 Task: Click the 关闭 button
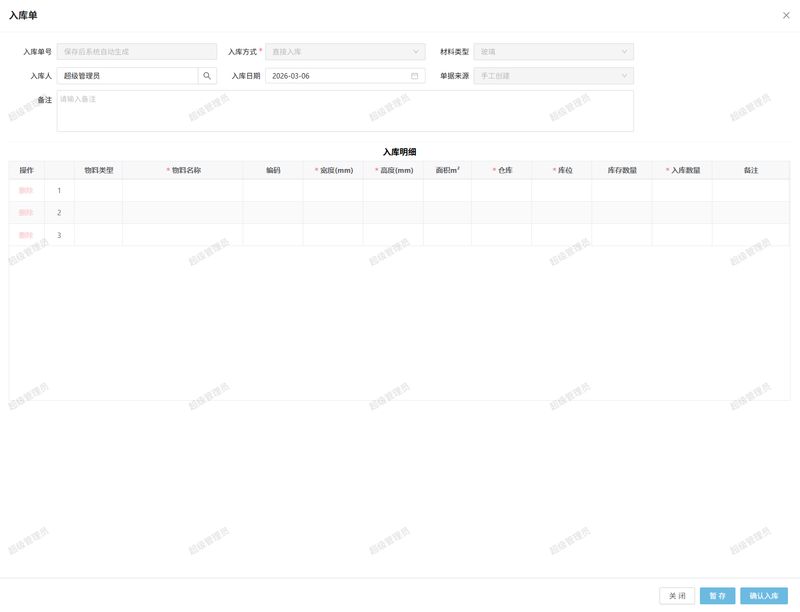[677, 596]
